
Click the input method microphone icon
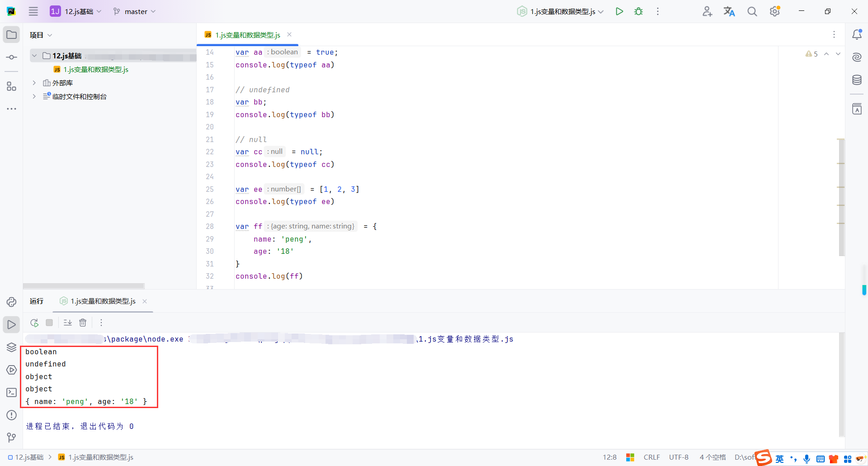[807, 459]
